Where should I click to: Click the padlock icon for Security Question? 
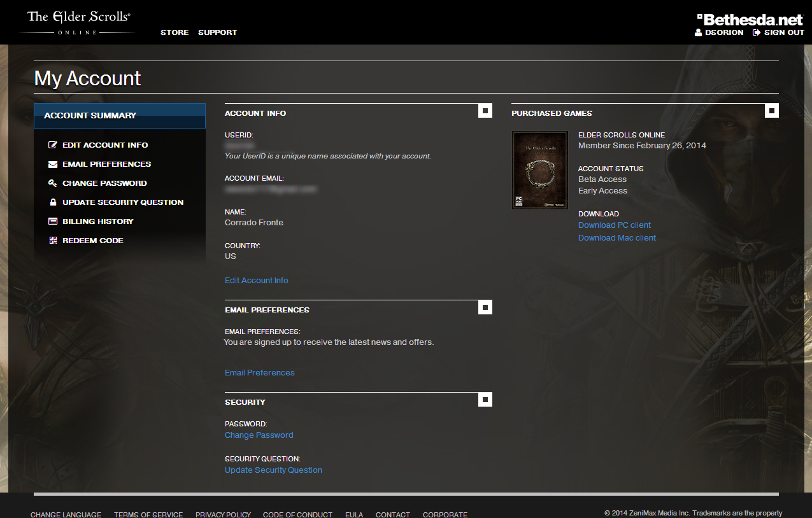53,202
